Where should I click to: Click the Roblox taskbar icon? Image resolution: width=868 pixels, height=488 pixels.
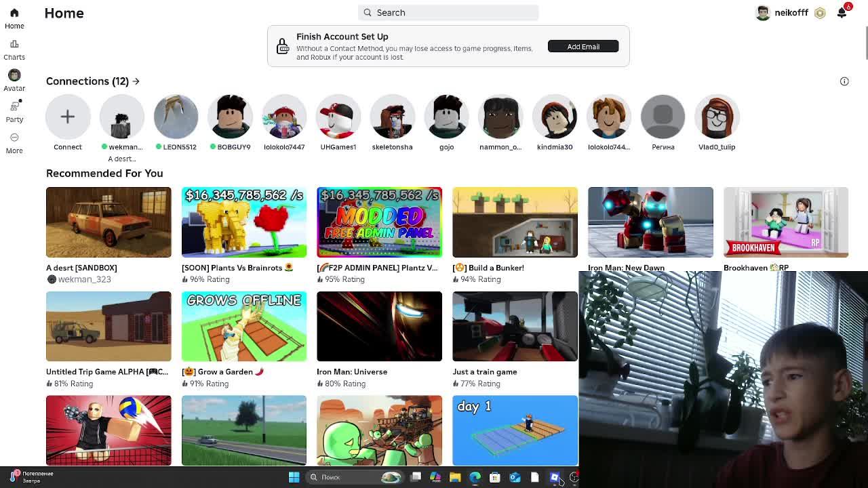pyautogui.click(x=555, y=477)
